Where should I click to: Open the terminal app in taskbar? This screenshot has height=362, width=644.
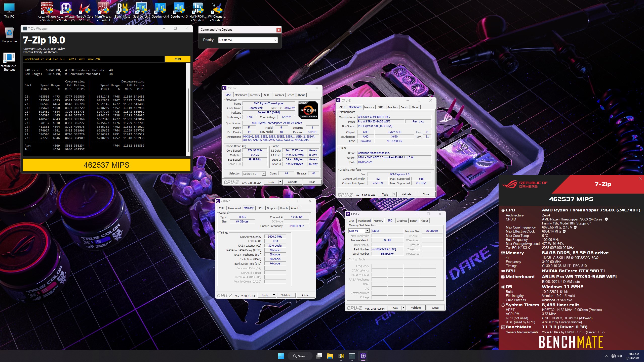(352, 356)
